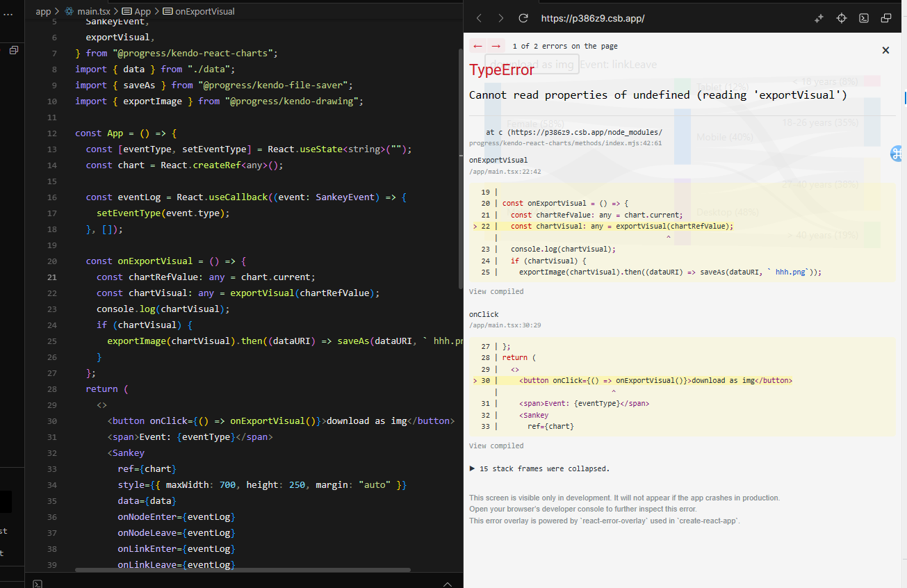Viewport: 907px width, 588px height.
Task: Click the crosshair inspect icon
Action: (841, 18)
